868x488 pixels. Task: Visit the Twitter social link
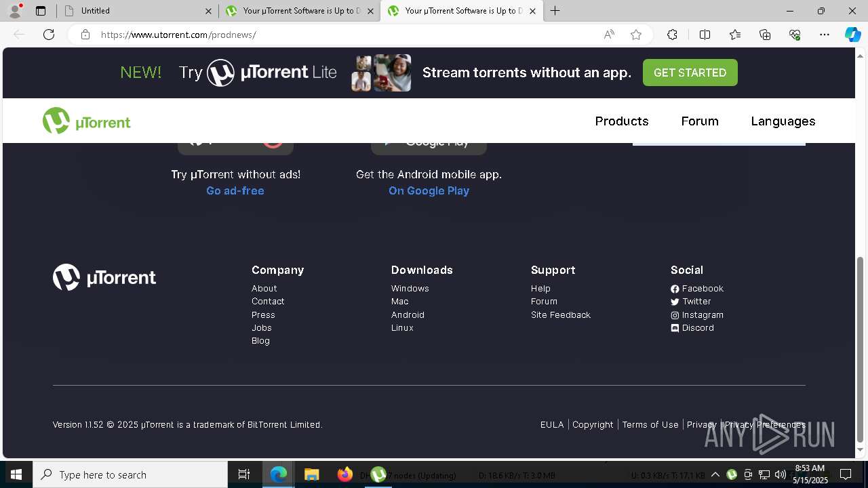[691, 302]
